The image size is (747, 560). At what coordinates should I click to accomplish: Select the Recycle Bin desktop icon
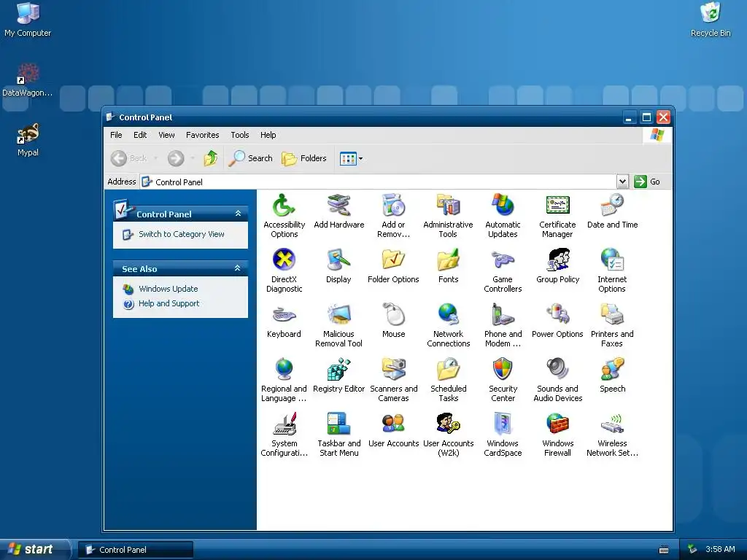point(711,20)
